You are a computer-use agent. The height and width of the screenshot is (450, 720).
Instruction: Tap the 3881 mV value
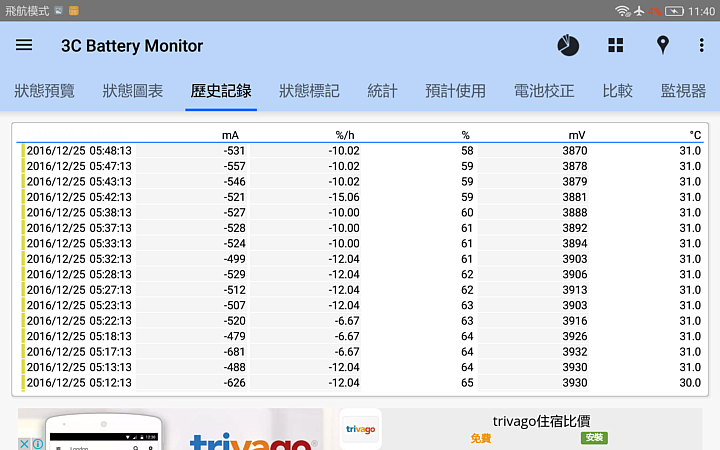[575, 197]
